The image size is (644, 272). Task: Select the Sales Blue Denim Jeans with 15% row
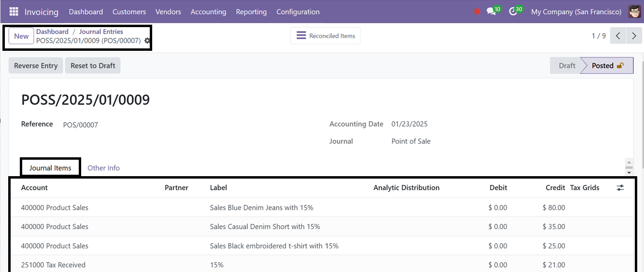321,208
